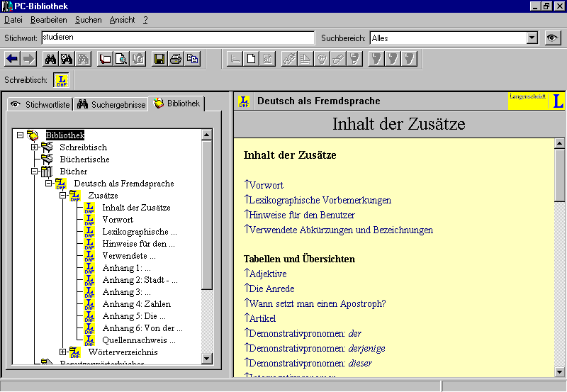
Task: Click the first binoculars search icon
Action: (50, 59)
